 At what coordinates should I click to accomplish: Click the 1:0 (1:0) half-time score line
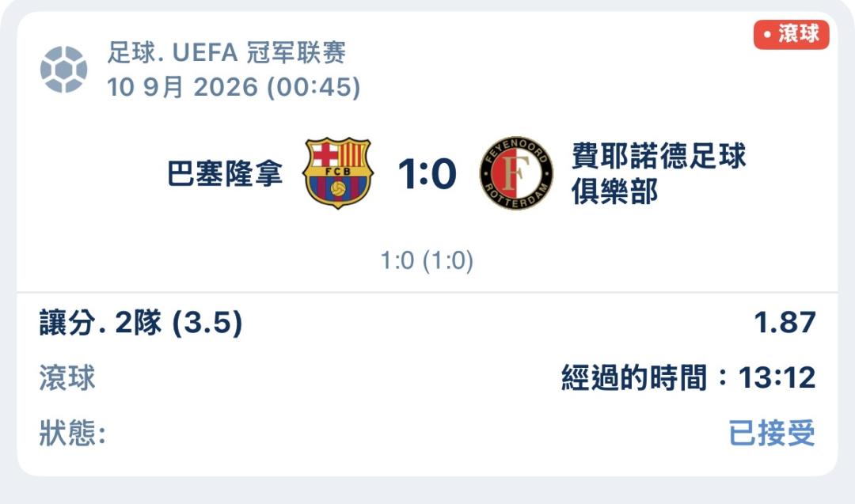[x=427, y=260]
